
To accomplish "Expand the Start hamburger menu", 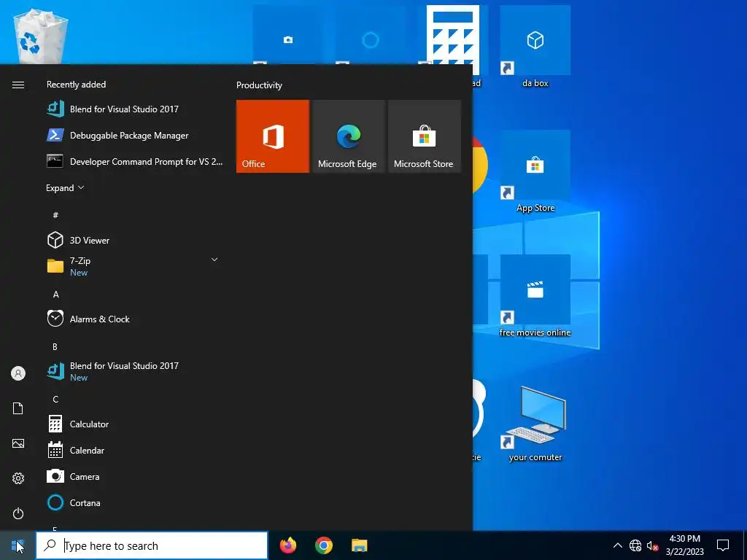I will point(18,85).
